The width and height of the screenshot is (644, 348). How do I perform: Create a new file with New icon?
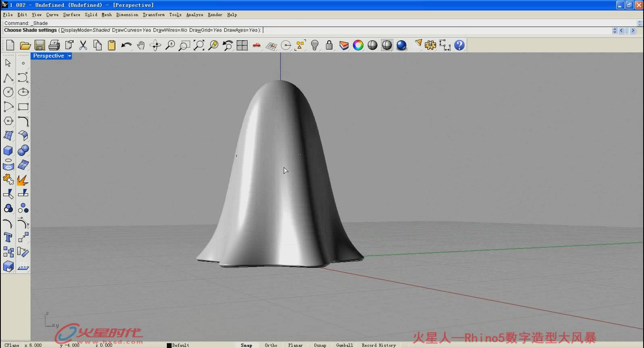[x=10, y=45]
